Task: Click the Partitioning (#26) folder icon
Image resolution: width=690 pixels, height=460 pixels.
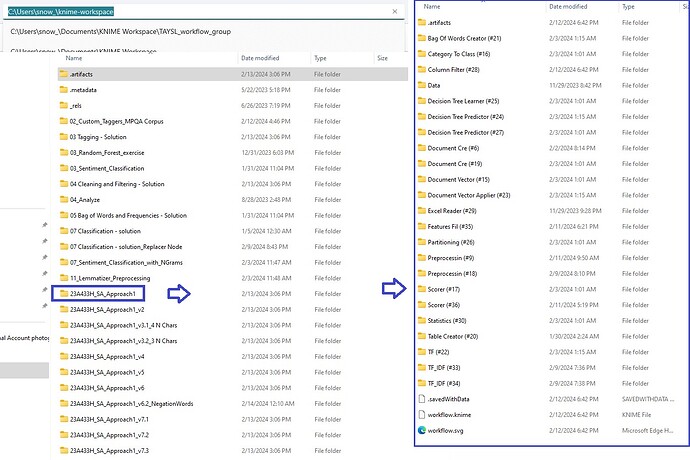Action: tap(422, 242)
